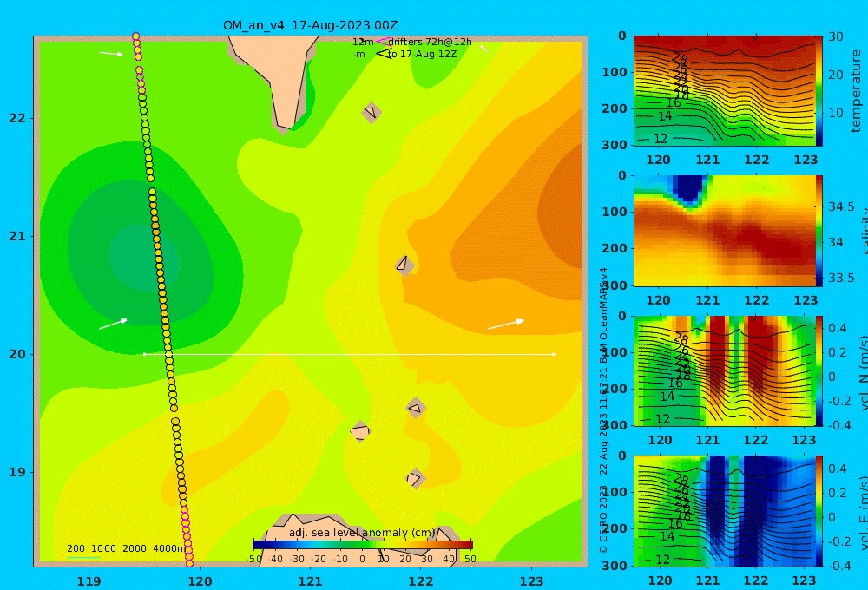Click the main map longitude label 123
The height and width of the screenshot is (590, 868).
[x=531, y=581]
